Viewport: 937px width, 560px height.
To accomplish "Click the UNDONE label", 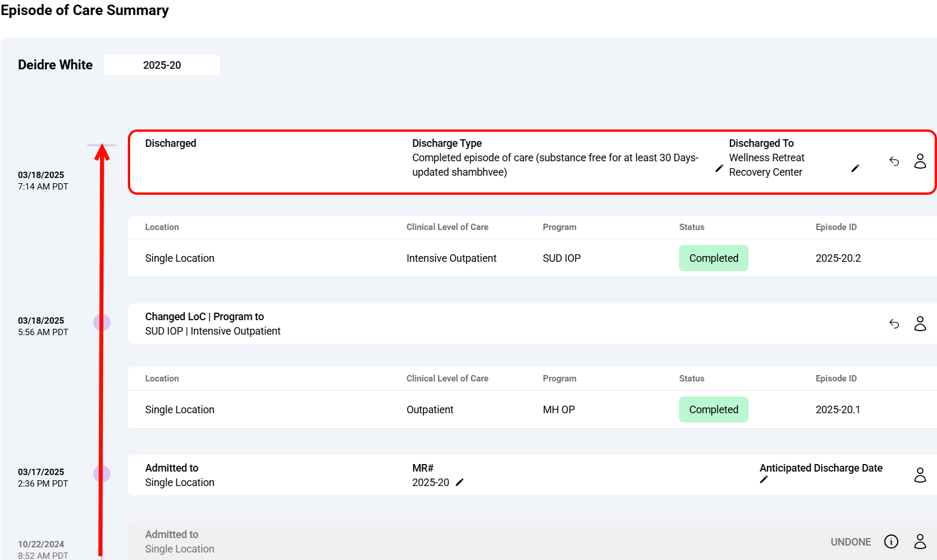I will pyautogui.click(x=850, y=542).
